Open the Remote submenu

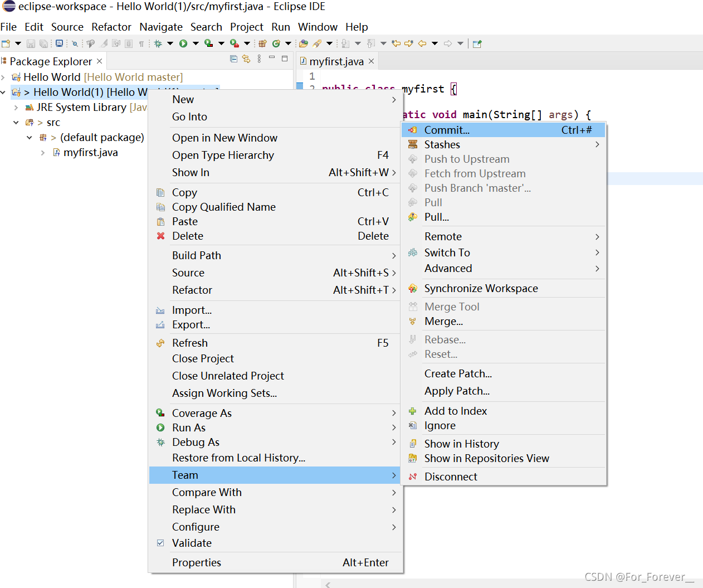point(504,236)
